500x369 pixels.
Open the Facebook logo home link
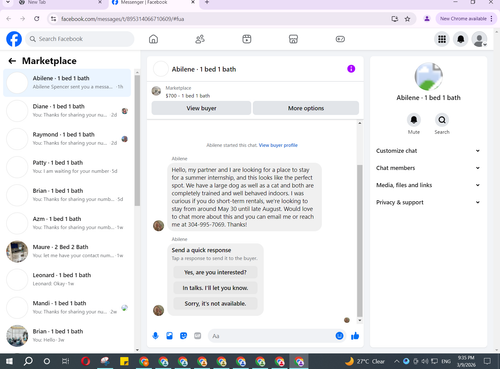(x=14, y=39)
